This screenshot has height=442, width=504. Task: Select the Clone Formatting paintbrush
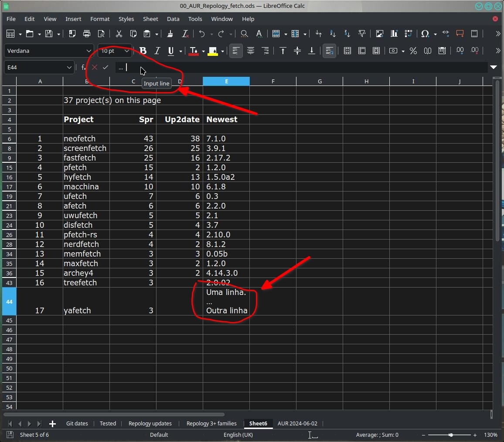click(x=170, y=34)
